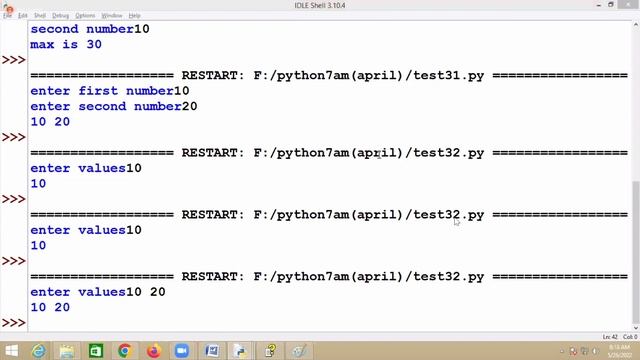Open the Edit menu

click(x=22, y=16)
